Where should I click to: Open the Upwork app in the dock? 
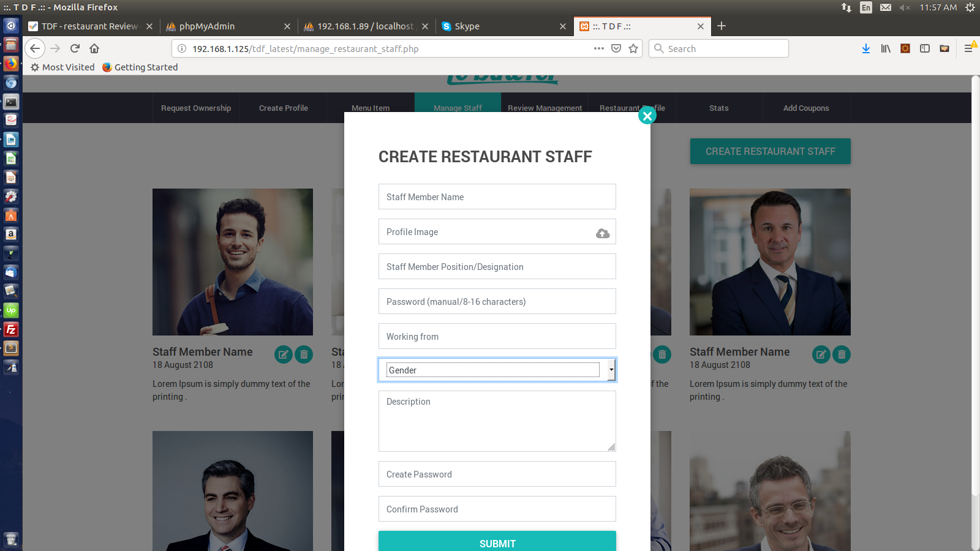11,310
